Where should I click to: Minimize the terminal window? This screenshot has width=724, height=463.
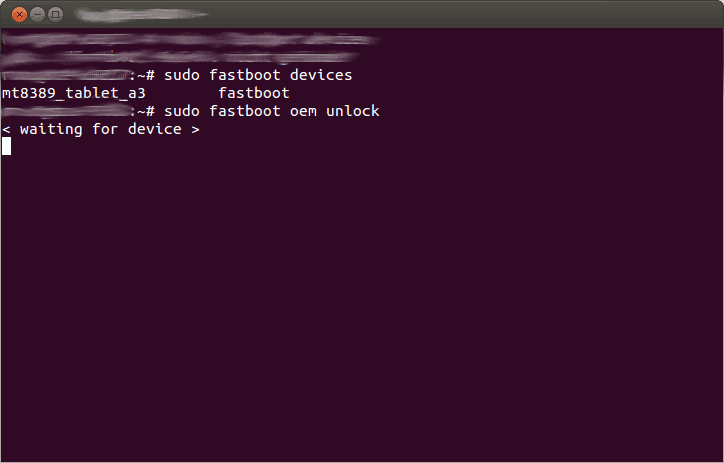click(37, 15)
